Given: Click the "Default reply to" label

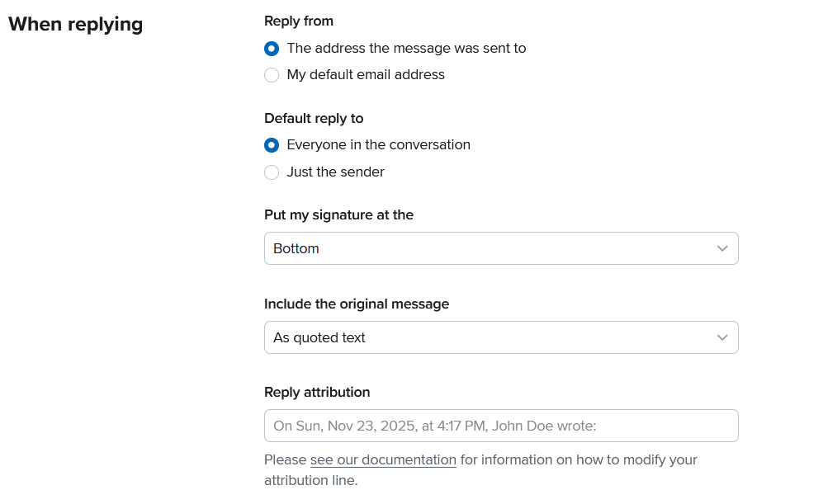Looking at the screenshot, I should (x=314, y=118).
